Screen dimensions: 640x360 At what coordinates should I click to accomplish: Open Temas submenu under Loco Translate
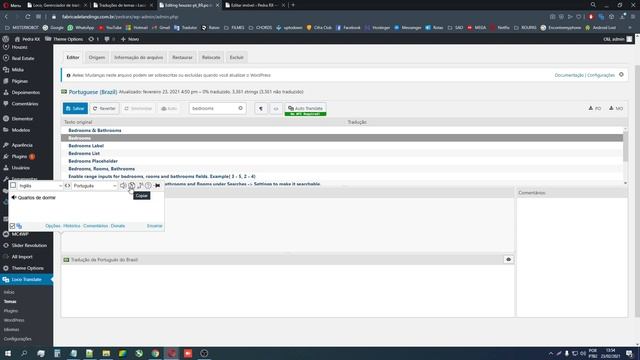(x=10, y=302)
